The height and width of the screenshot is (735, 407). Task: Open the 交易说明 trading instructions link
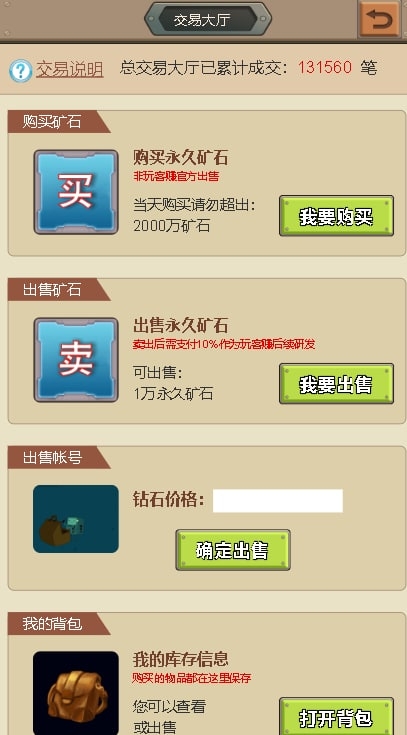point(69,69)
